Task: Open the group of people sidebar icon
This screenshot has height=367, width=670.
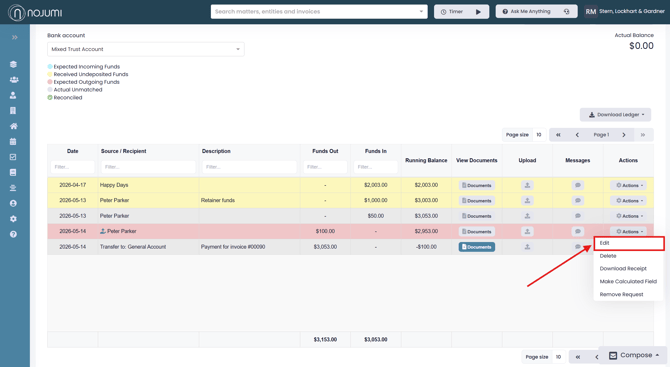Action: 14,80
